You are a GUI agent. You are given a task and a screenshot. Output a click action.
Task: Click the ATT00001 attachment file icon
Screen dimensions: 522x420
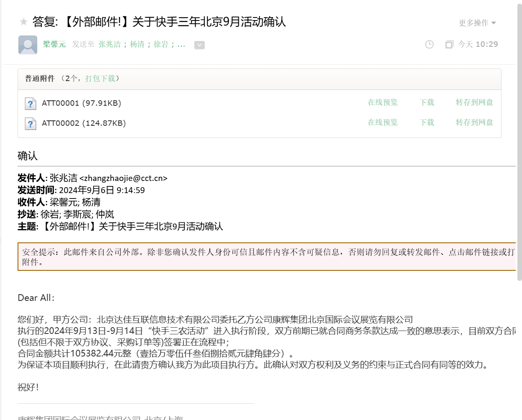[x=31, y=103]
